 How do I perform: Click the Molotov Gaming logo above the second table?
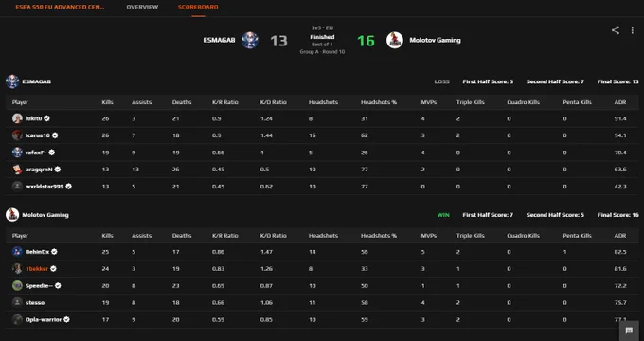click(12, 214)
